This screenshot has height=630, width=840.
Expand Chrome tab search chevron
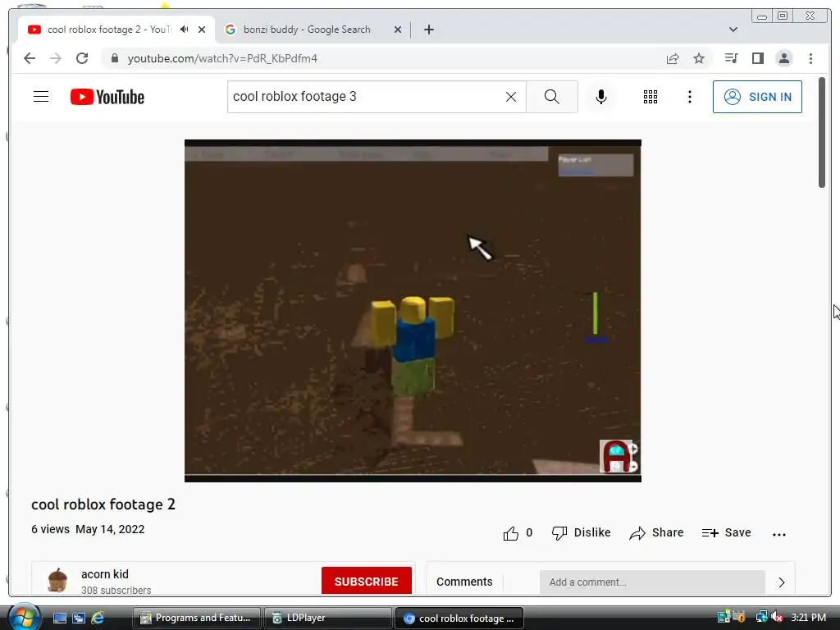click(733, 30)
